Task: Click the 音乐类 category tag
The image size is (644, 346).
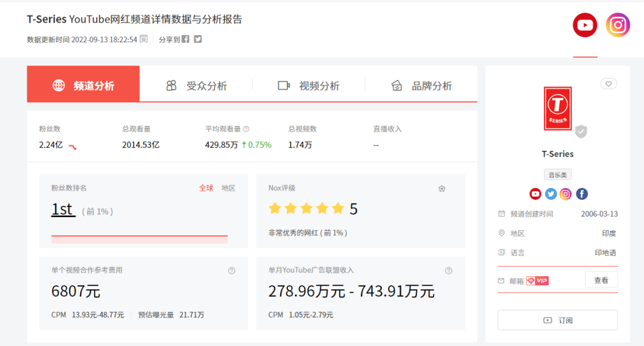Action: tap(558, 175)
